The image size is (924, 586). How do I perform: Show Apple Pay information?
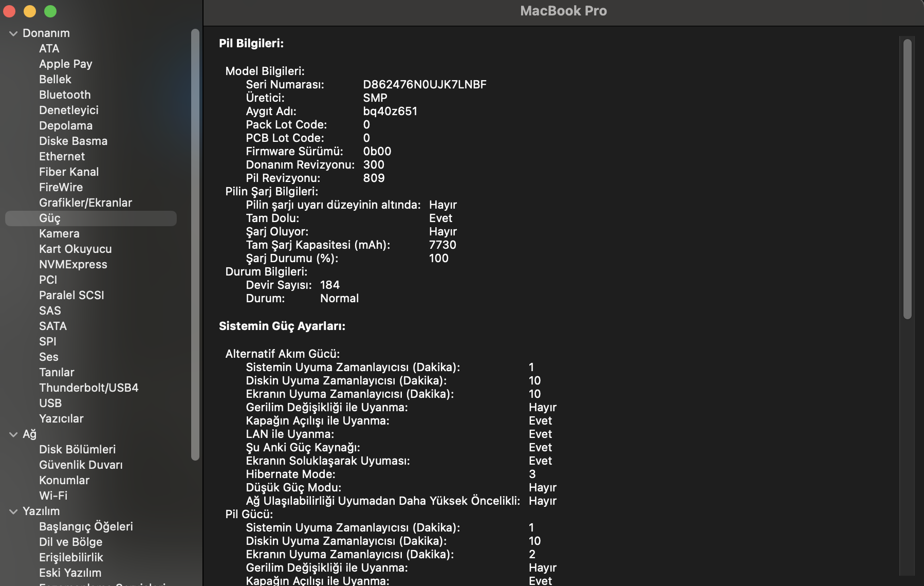(x=65, y=64)
